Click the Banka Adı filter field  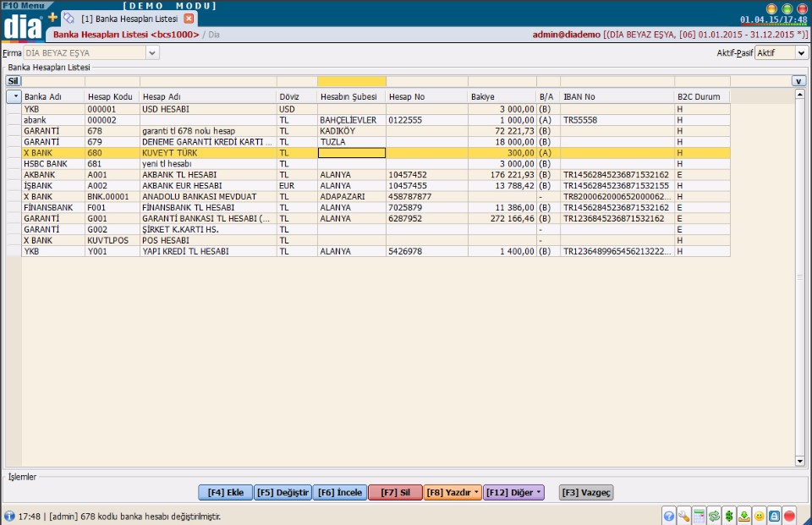(52, 81)
